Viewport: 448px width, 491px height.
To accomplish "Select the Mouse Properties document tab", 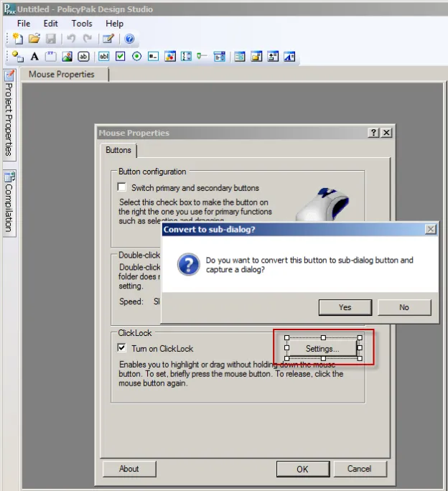I will (64, 75).
